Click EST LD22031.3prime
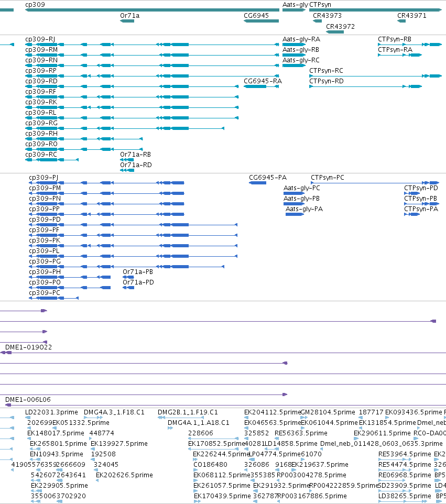446x504 pixels. pyautogui.click(x=51, y=412)
